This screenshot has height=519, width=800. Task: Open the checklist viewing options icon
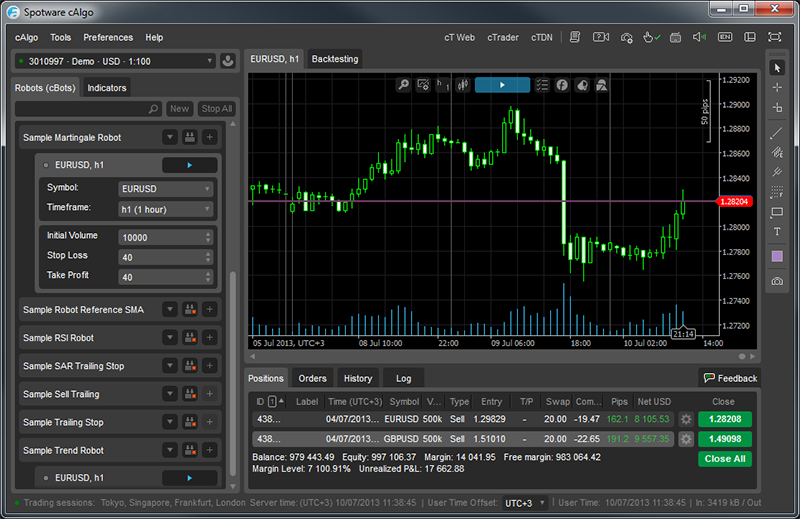tap(542, 85)
